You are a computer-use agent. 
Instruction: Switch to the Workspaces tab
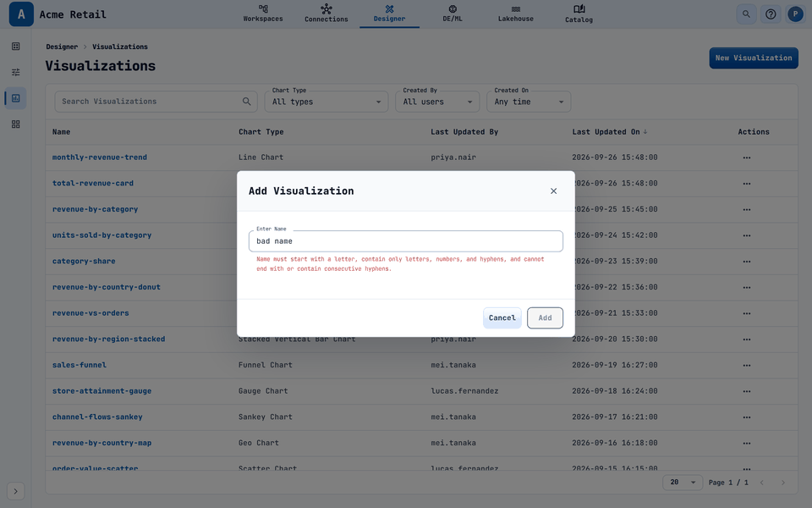click(263, 14)
